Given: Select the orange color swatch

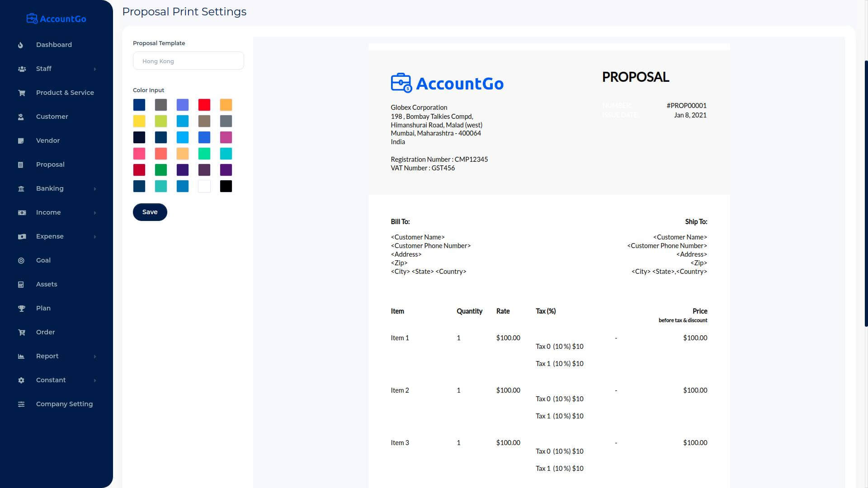Looking at the screenshot, I should (x=225, y=105).
